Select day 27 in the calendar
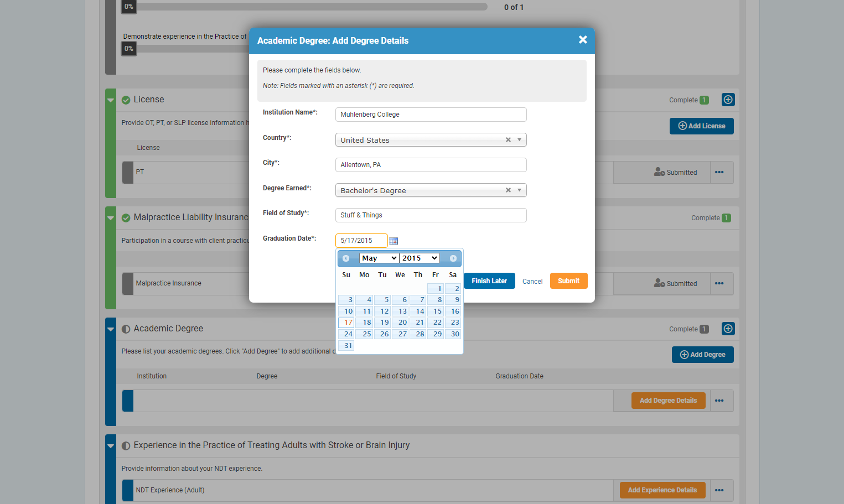This screenshot has height=504, width=844. point(400,334)
